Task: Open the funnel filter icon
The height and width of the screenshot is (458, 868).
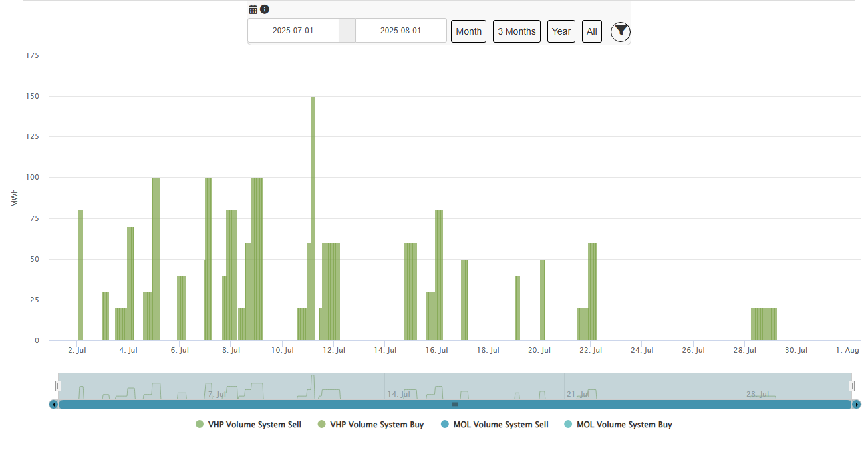Action: point(620,31)
